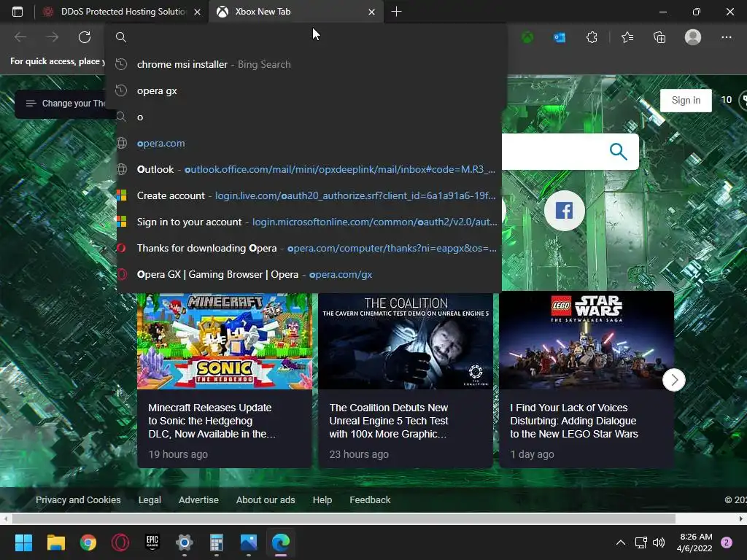
Task: Open About our ads link
Action: [x=266, y=500]
